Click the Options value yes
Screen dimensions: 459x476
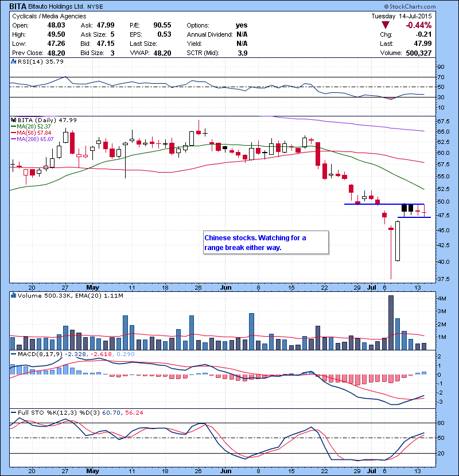pos(242,25)
